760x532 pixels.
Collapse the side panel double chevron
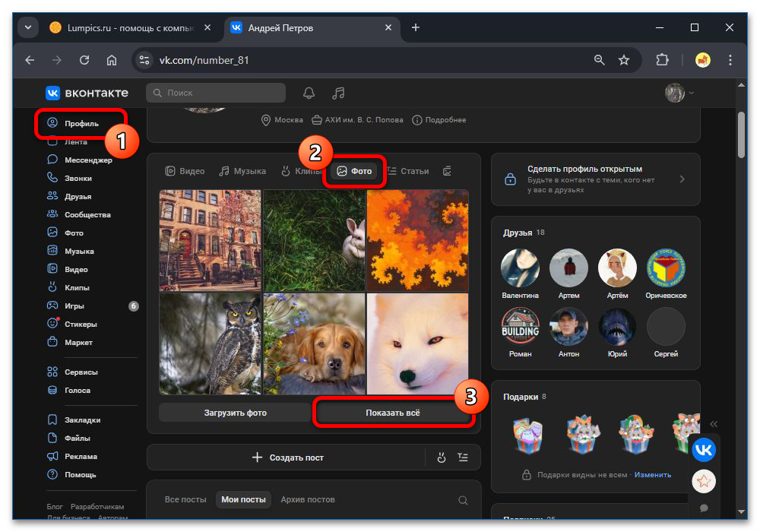[x=714, y=424]
